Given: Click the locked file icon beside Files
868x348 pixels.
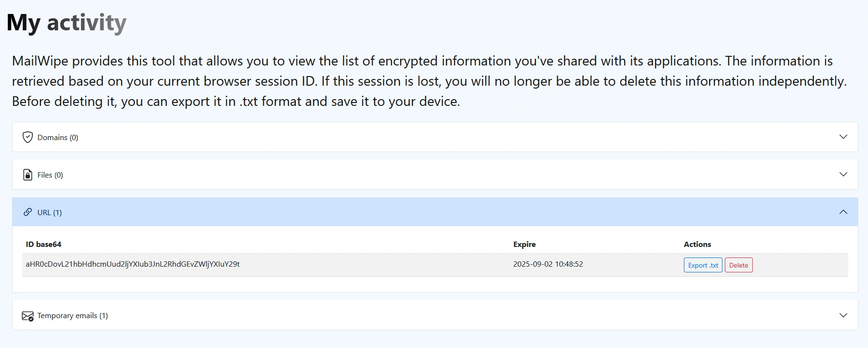Looking at the screenshot, I should click(x=27, y=175).
